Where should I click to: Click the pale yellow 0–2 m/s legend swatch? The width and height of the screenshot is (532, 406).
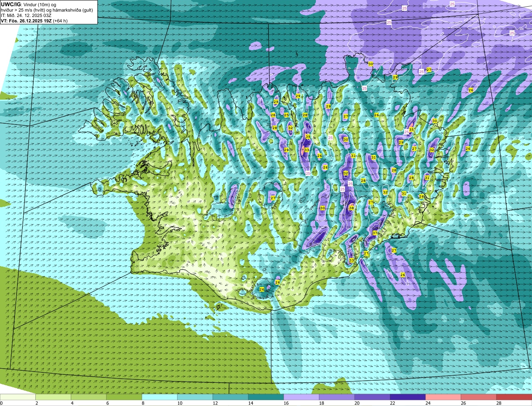(18, 397)
